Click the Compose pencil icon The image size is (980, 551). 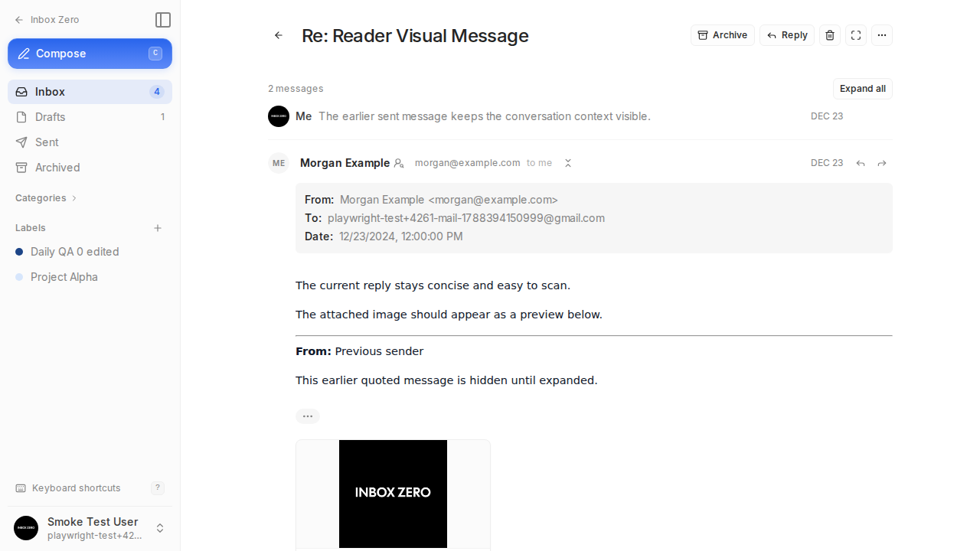coord(24,54)
